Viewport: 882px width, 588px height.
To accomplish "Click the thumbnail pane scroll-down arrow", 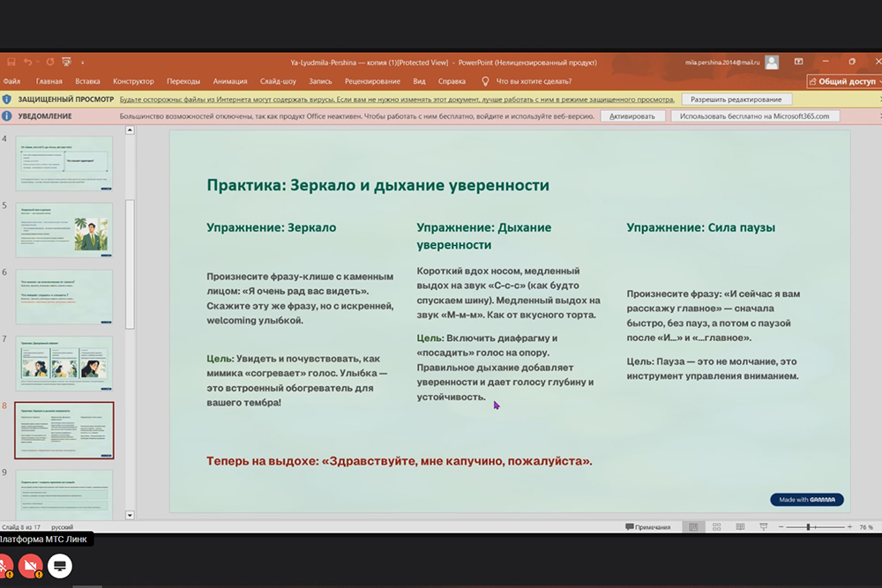I will [x=130, y=515].
